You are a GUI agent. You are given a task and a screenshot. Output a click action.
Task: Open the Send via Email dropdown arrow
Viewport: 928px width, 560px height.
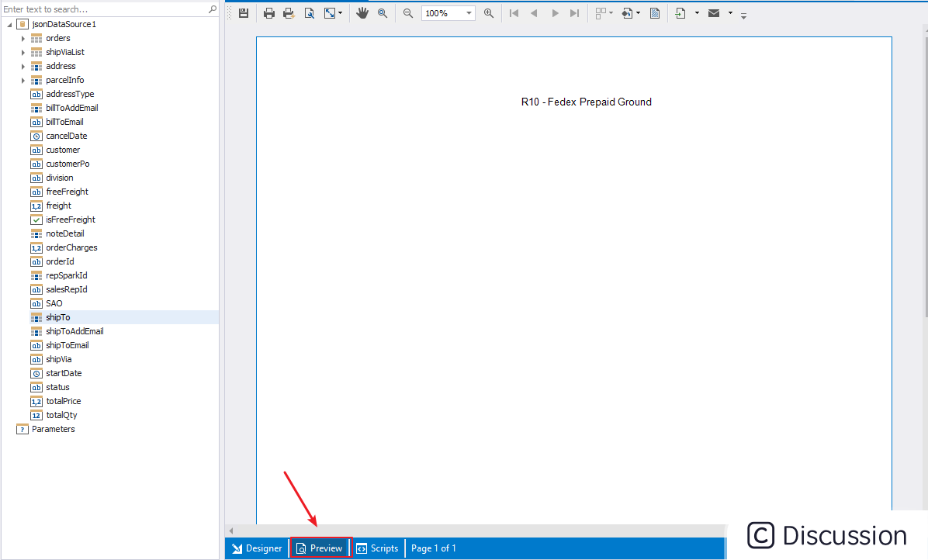pyautogui.click(x=730, y=13)
